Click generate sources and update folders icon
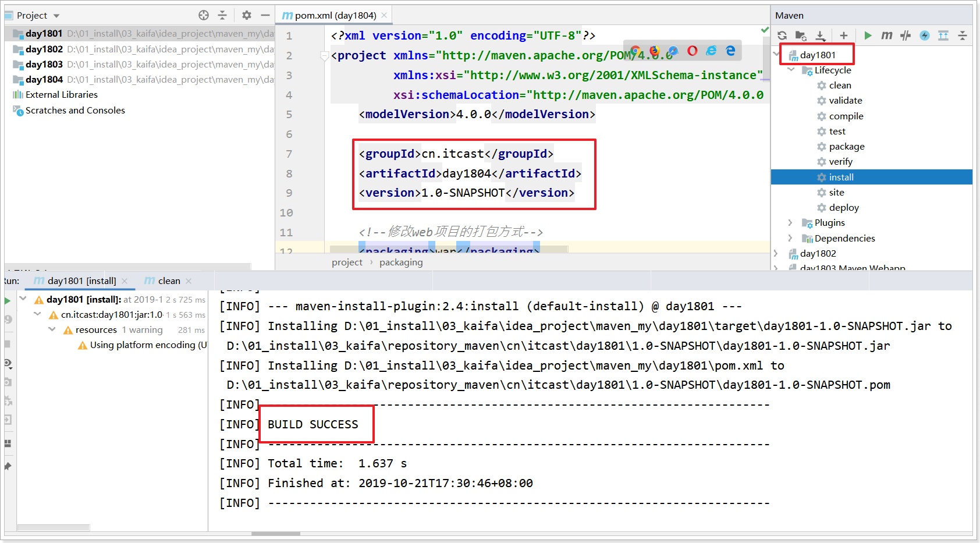 point(801,36)
